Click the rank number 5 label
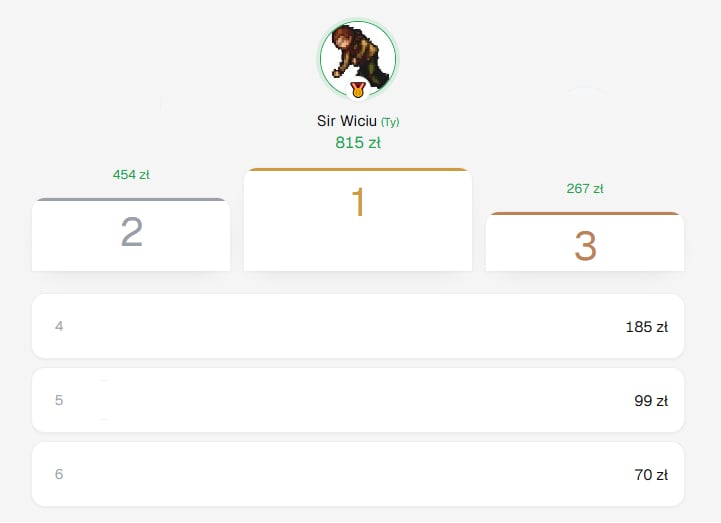This screenshot has height=523, width=721. coord(59,400)
